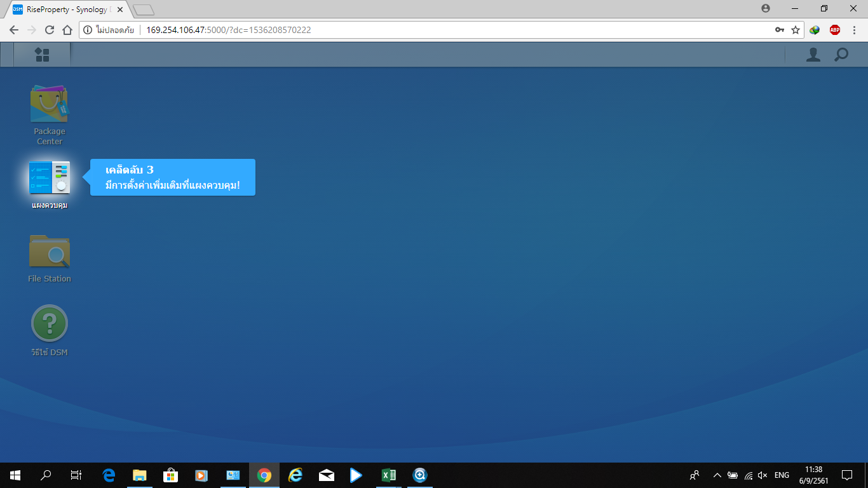Click the address bar URL field
Screen dimensions: 868x488
pos(445,30)
